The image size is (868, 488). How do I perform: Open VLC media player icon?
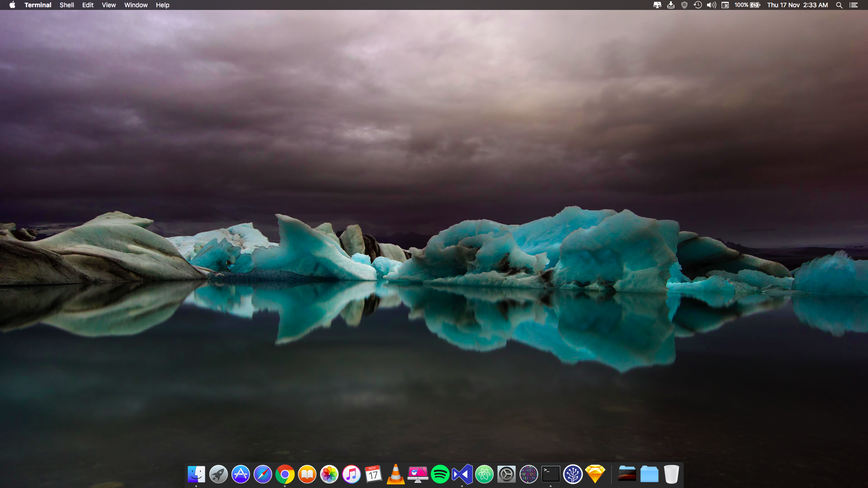click(396, 474)
